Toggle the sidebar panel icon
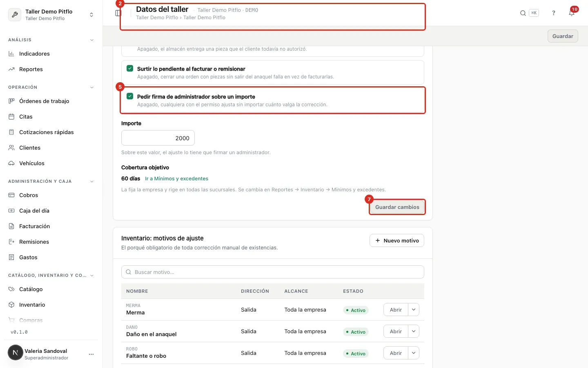This screenshot has width=588, height=368. click(x=118, y=13)
